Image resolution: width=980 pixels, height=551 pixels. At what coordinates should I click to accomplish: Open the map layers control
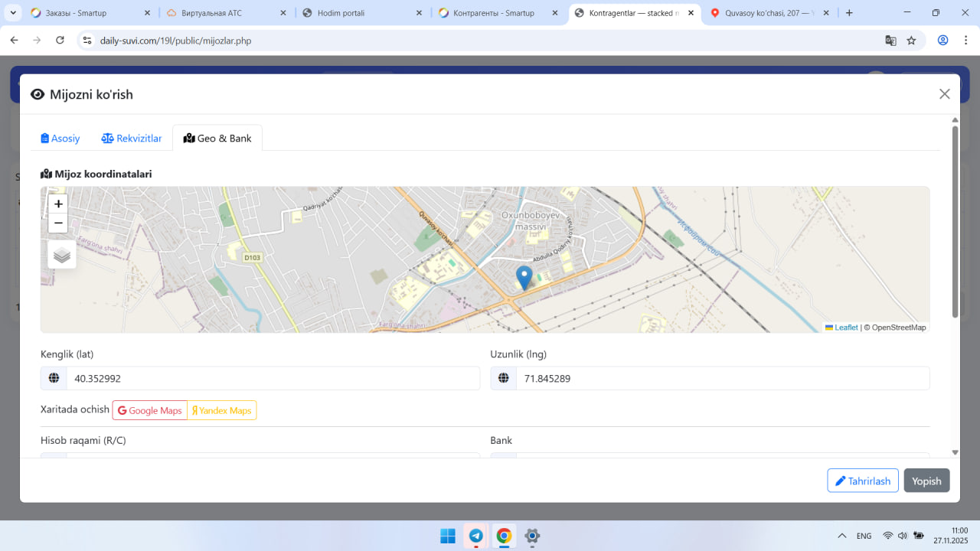pyautogui.click(x=62, y=255)
